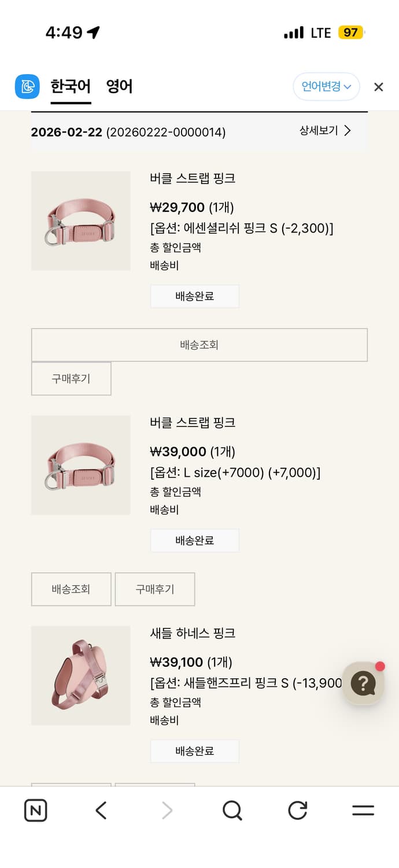This screenshot has width=399, height=868.
Task: Switch to the 한국어 tab
Action: click(71, 86)
